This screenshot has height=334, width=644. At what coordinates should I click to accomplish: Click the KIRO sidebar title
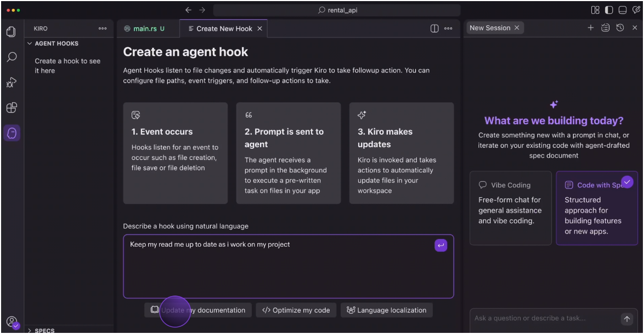point(41,29)
